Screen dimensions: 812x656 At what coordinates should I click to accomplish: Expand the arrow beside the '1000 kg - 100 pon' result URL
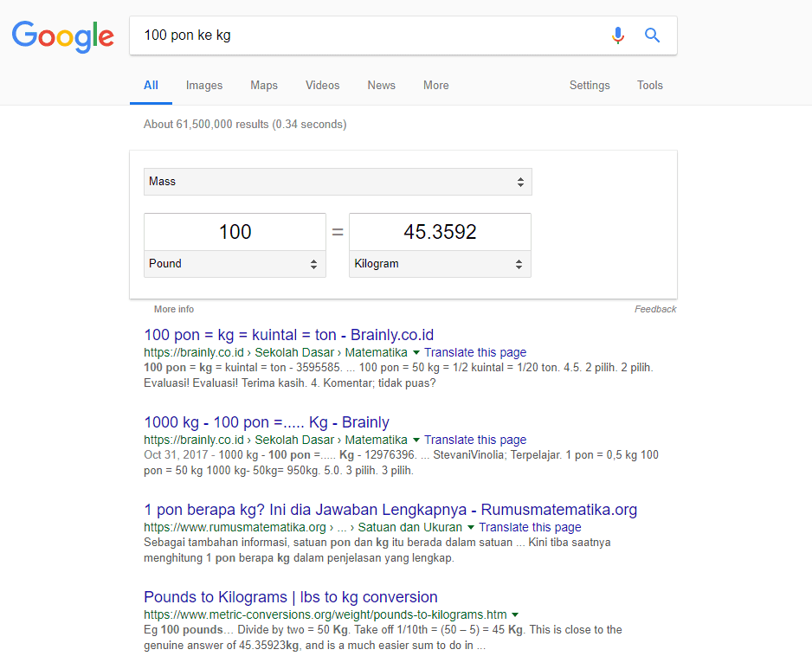pyautogui.click(x=416, y=441)
